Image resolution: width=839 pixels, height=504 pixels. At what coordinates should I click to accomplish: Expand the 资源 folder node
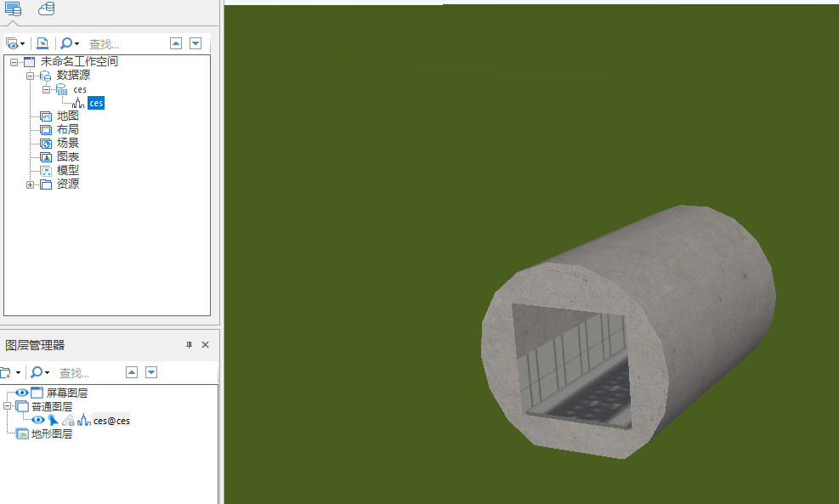pyautogui.click(x=30, y=184)
